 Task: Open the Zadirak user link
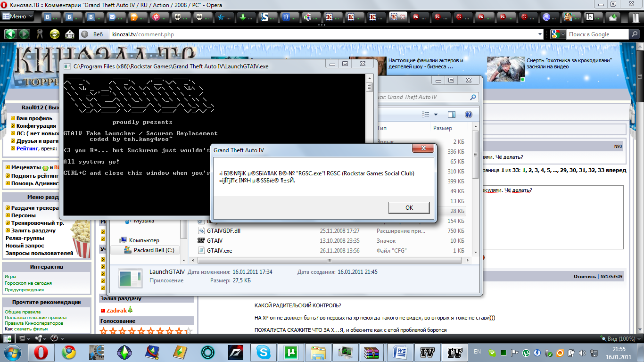pos(116,310)
